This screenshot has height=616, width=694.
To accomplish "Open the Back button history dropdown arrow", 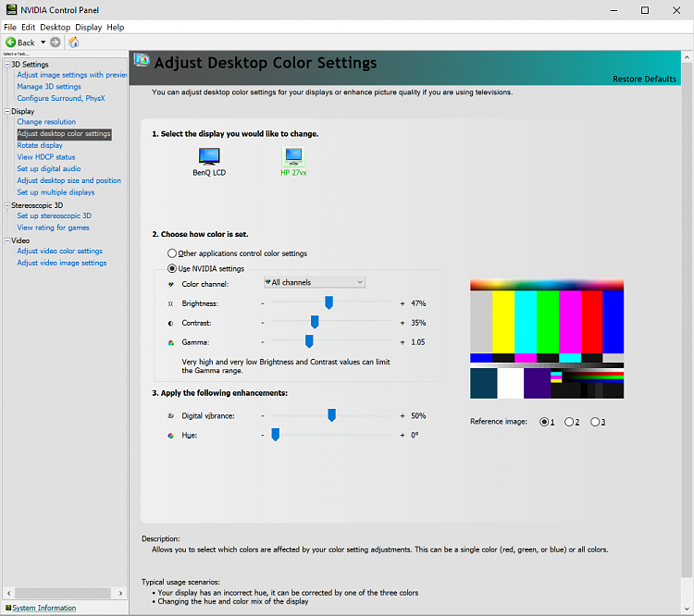I will 43,43.
